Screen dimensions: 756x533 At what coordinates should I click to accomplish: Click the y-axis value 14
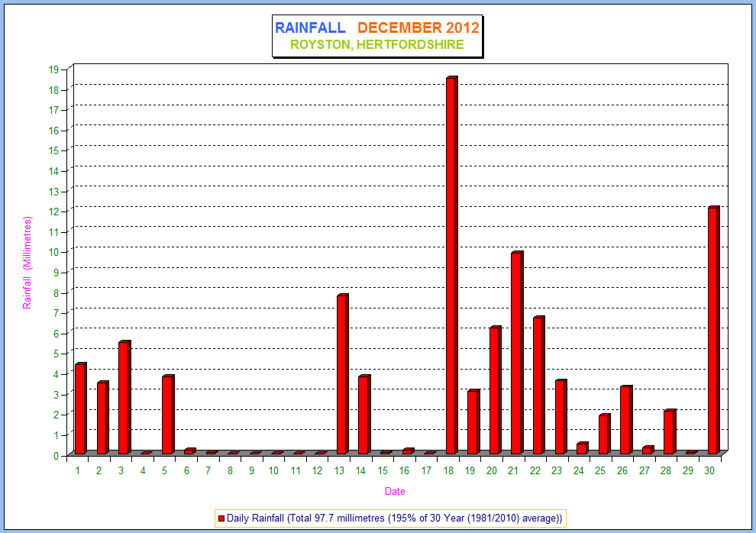pyautogui.click(x=53, y=171)
